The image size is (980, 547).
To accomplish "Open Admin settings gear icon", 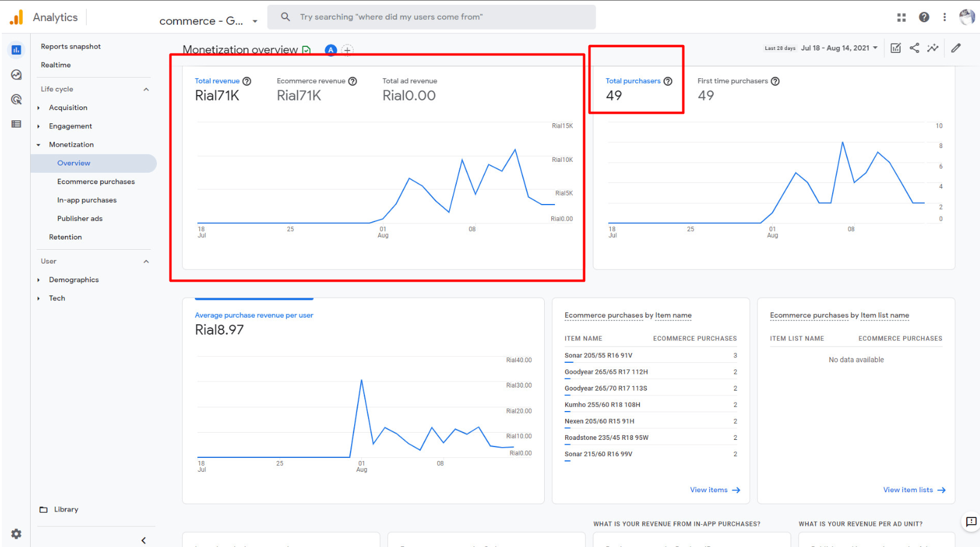I will point(16,534).
